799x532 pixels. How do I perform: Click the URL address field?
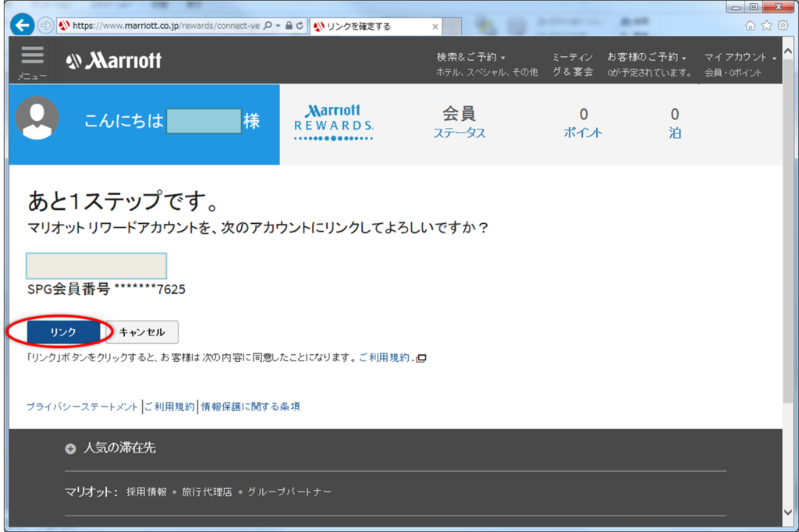coord(165,26)
